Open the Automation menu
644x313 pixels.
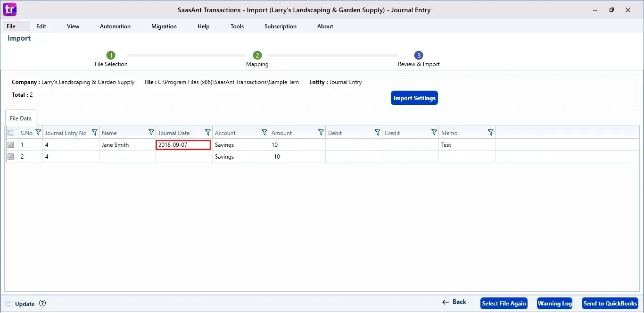coord(115,26)
